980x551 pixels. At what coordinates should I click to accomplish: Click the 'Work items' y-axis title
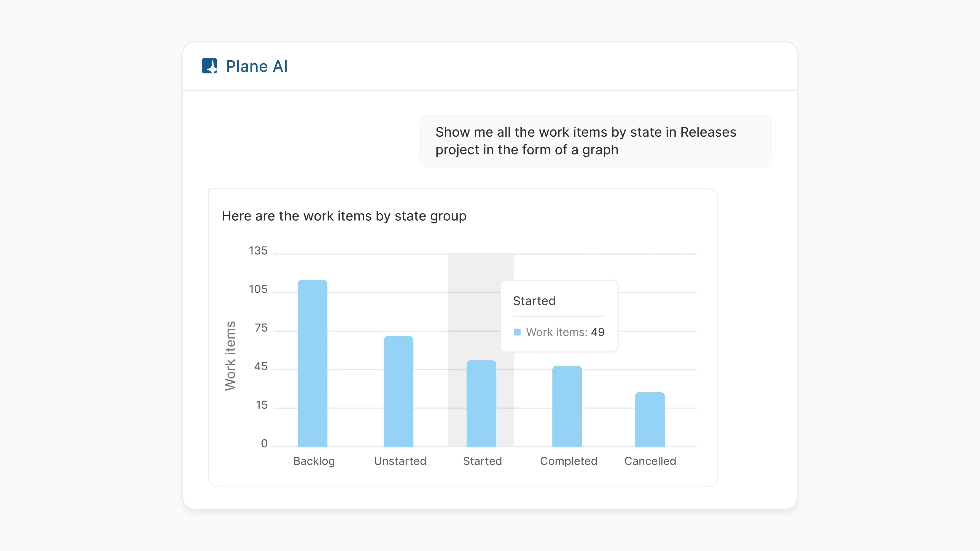coord(230,356)
